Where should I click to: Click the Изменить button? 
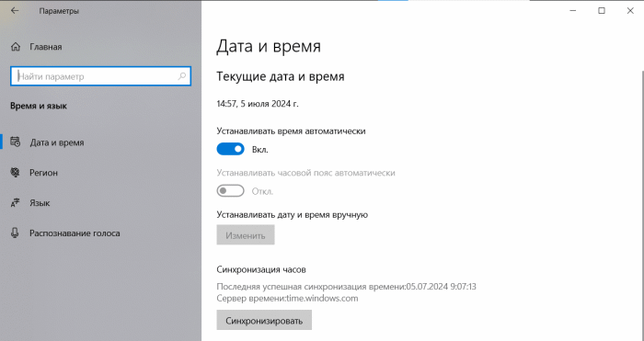[246, 235]
